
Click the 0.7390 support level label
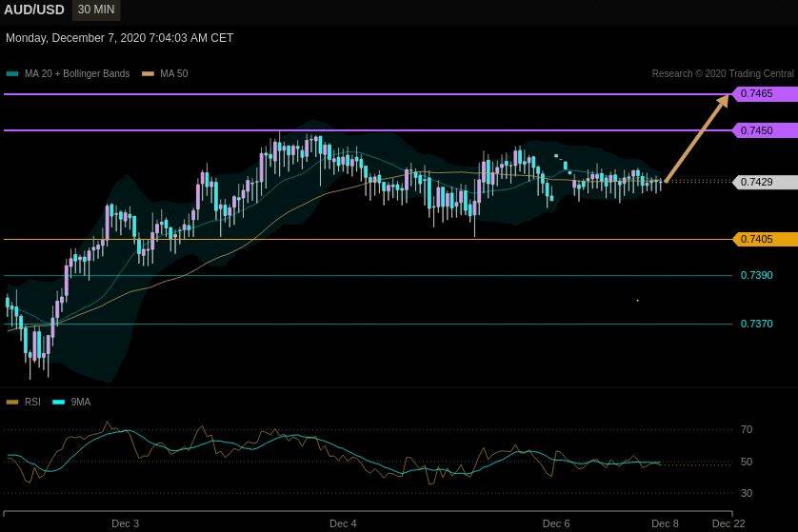tap(756, 275)
